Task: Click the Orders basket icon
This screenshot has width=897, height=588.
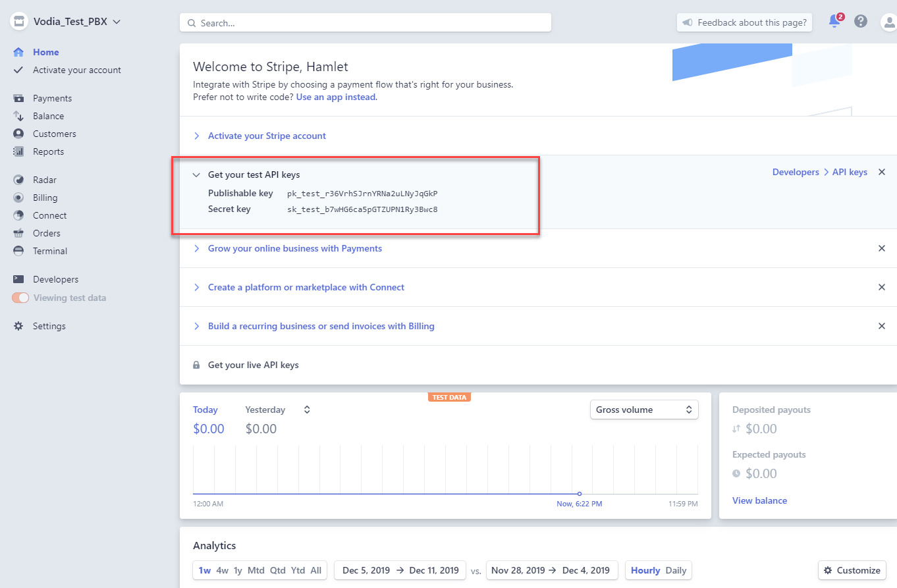Action: click(19, 233)
